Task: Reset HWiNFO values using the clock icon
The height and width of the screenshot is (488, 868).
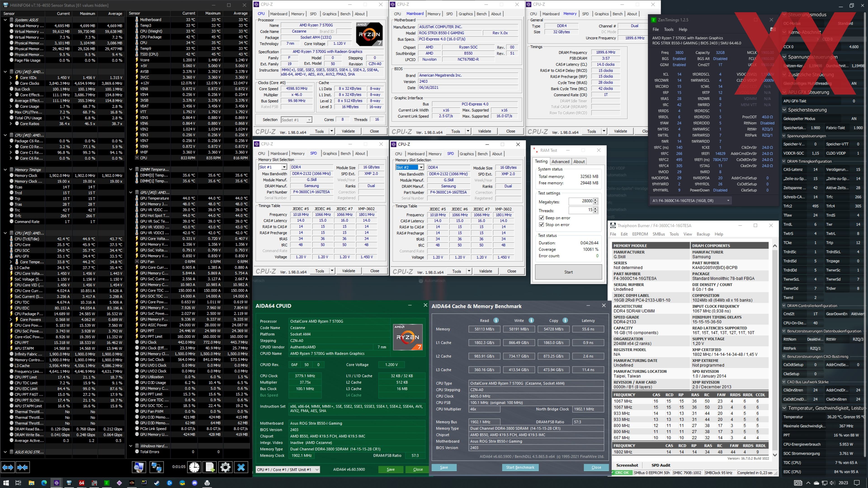Action: tap(194, 467)
